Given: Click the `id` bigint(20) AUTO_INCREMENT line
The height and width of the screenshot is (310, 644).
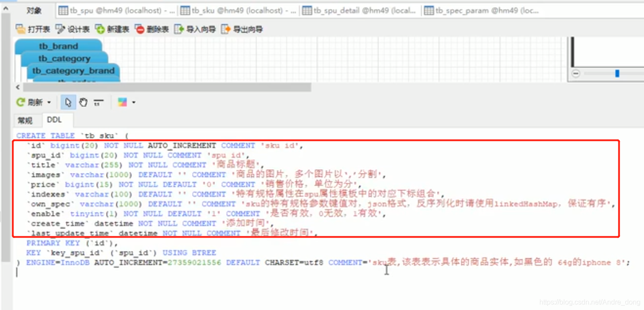Looking at the screenshot, I should (165, 146).
